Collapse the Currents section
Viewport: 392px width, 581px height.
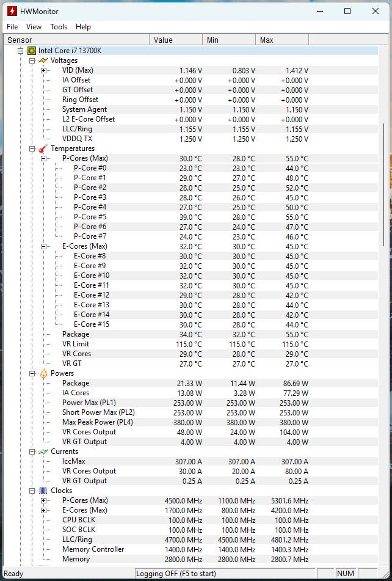click(x=32, y=451)
